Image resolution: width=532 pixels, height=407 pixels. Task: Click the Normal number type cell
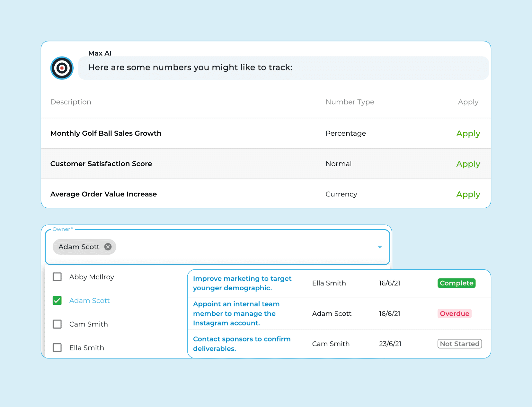339,164
